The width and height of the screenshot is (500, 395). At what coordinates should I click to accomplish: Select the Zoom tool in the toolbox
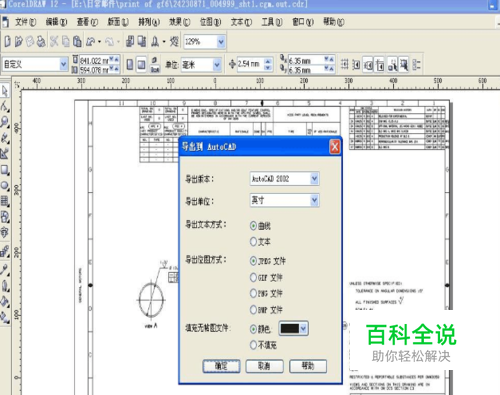tap(5, 122)
